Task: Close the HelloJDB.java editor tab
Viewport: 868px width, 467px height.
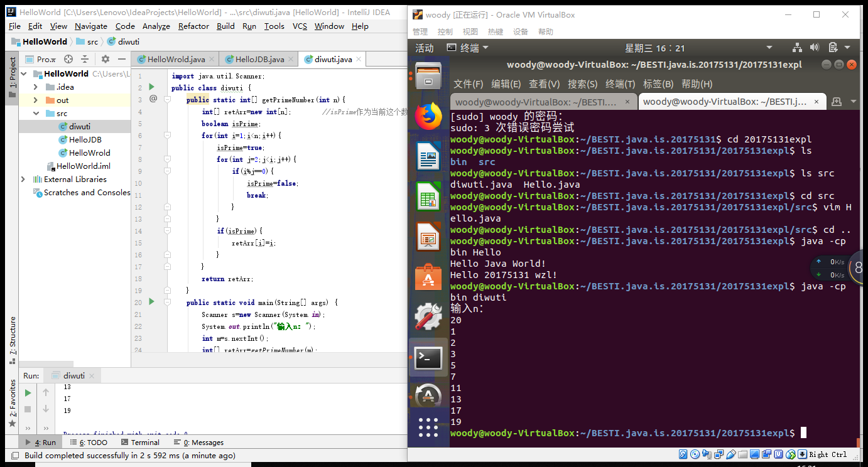Action: tap(291, 59)
